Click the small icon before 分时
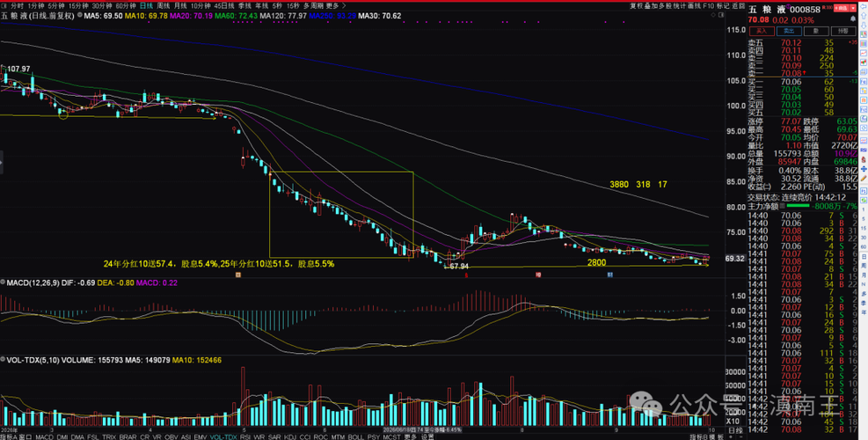 coord(5,5)
